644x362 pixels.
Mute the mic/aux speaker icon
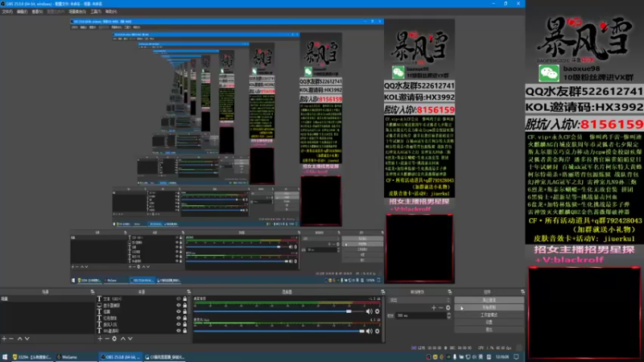click(x=369, y=331)
